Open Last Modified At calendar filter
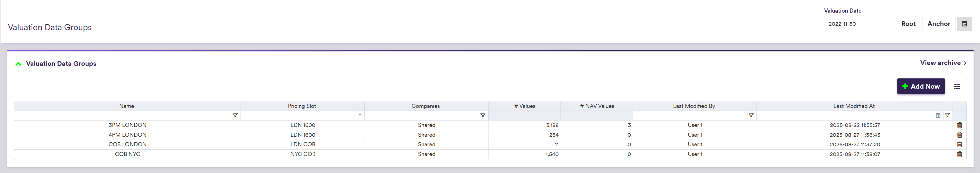Image resolution: width=980 pixels, height=173 pixels. pyautogui.click(x=938, y=115)
